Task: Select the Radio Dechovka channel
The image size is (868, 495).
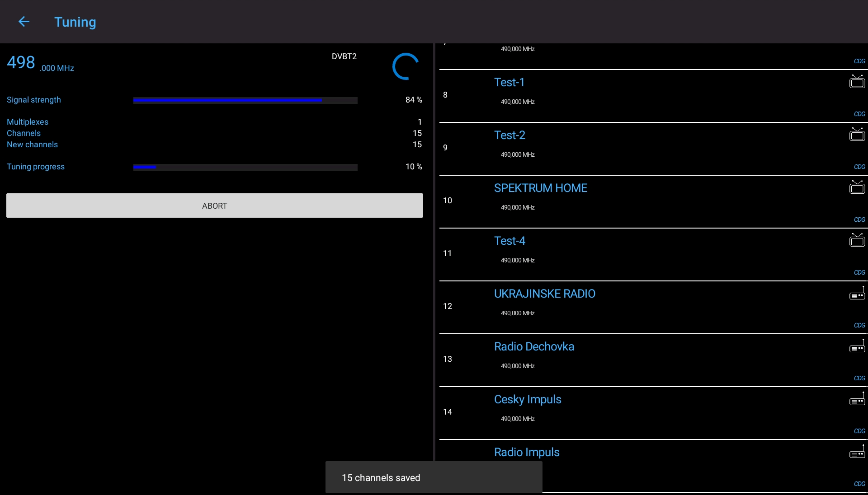Action: pyautogui.click(x=653, y=360)
